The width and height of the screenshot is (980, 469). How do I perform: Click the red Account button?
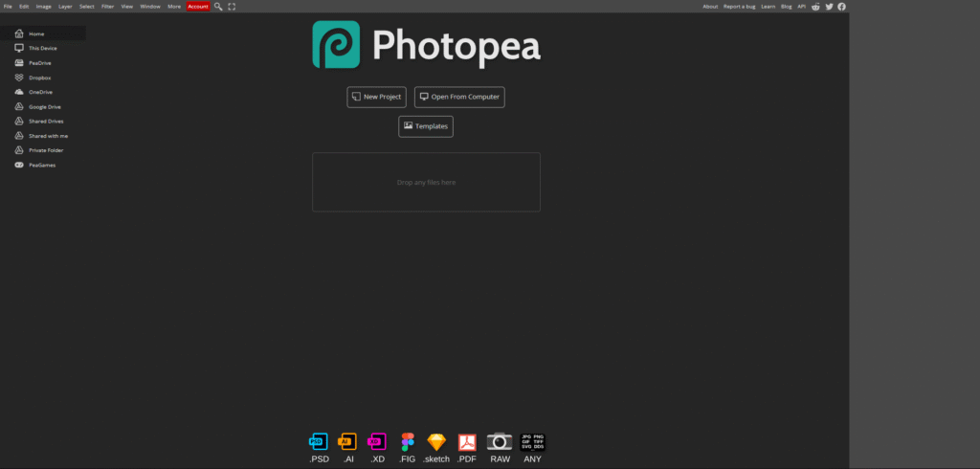pyautogui.click(x=197, y=6)
